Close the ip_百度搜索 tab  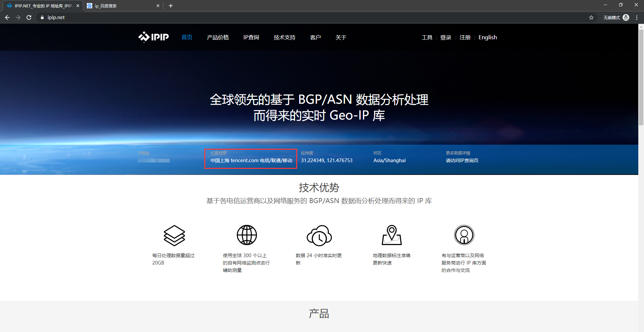click(158, 6)
